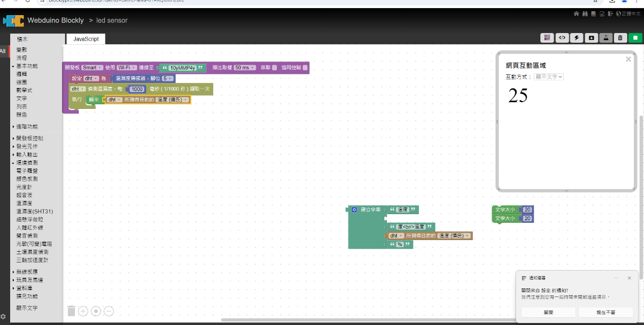Open the 互動方式 顯示文字 dropdown
Viewport: 644px width, 325px height.
(549, 77)
